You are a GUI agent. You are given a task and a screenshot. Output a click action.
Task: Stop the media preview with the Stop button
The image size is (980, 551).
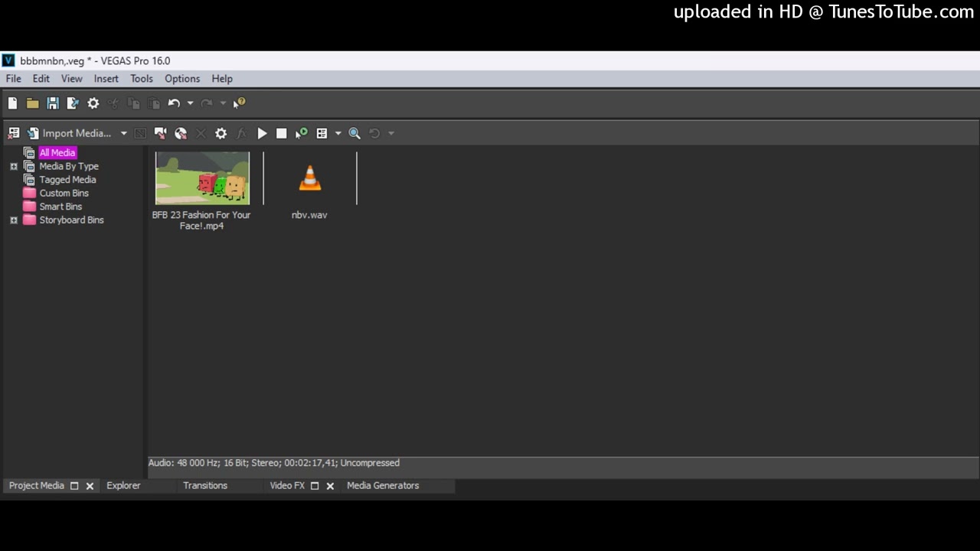pos(281,133)
